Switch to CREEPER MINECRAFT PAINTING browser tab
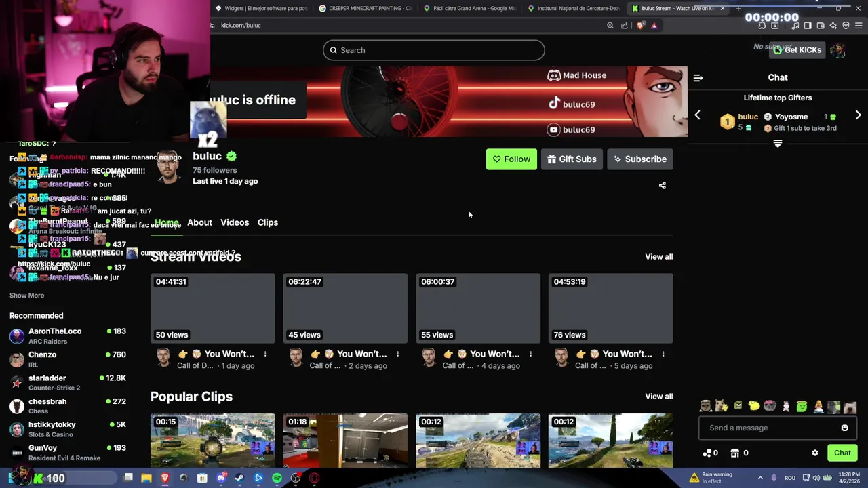The height and width of the screenshot is (488, 868). pyautogui.click(x=365, y=8)
